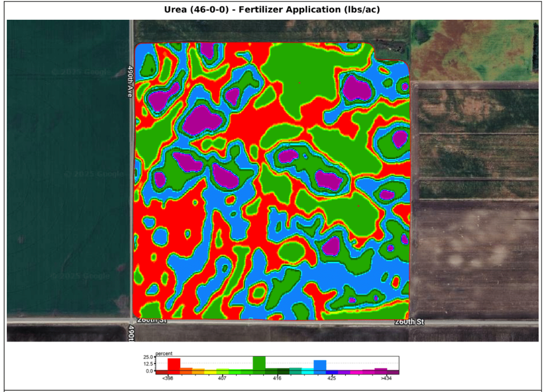The height and width of the screenshot is (392, 550).
Task: Click the right-side 260th St label
Action: (409, 322)
